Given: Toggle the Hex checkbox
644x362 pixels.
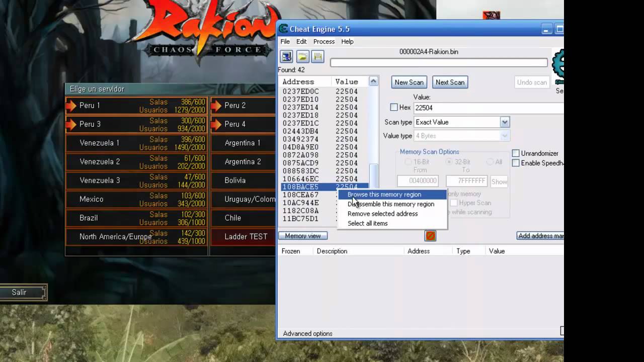Looking at the screenshot, I should pyautogui.click(x=394, y=108).
